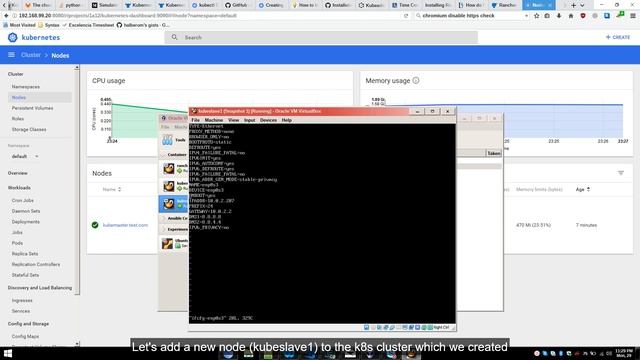Open a new browser tab with plus
Screen dimensions: 640x360
573,5
